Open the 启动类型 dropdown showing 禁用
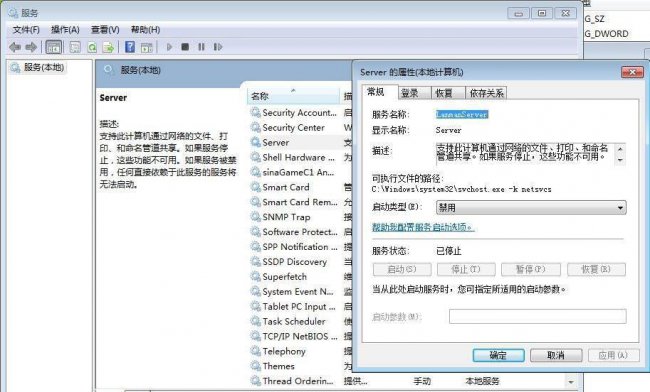The width and height of the screenshot is (650, 392). click(x=531, y=208)
